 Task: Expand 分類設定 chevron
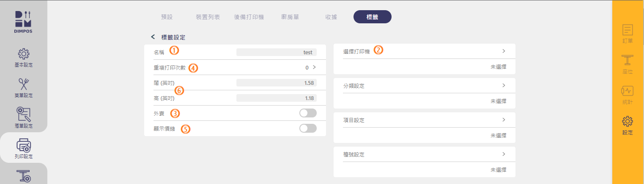click(504, 85)
